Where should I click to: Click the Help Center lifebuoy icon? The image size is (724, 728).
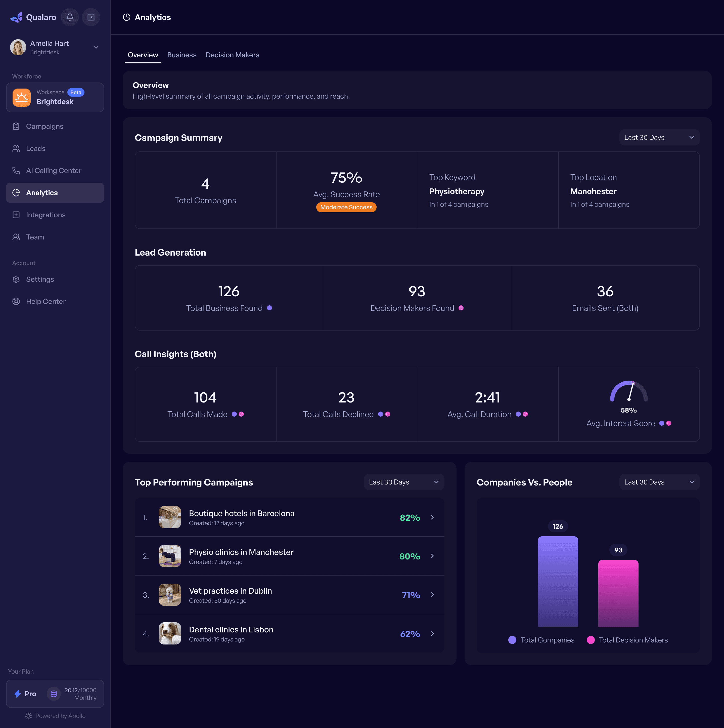(16, 301)
